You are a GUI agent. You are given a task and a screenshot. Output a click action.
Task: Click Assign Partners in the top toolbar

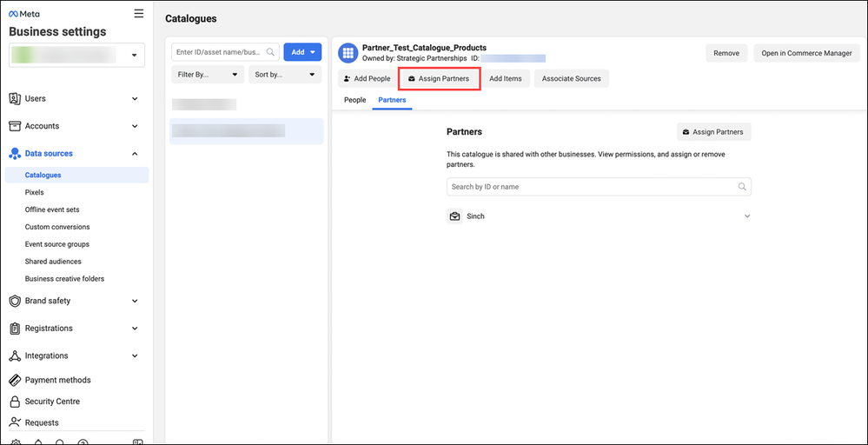(439, 78)
